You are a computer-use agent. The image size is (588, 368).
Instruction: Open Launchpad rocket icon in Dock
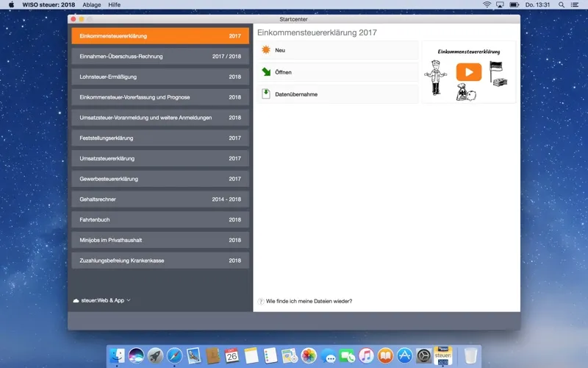pos(155,355)
